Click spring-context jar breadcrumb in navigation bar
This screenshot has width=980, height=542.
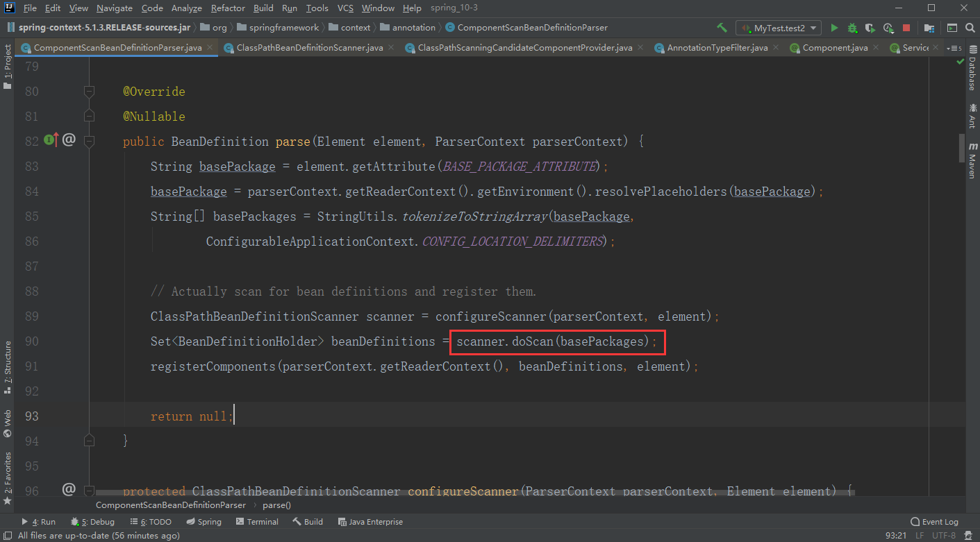[x=99, y=28]
